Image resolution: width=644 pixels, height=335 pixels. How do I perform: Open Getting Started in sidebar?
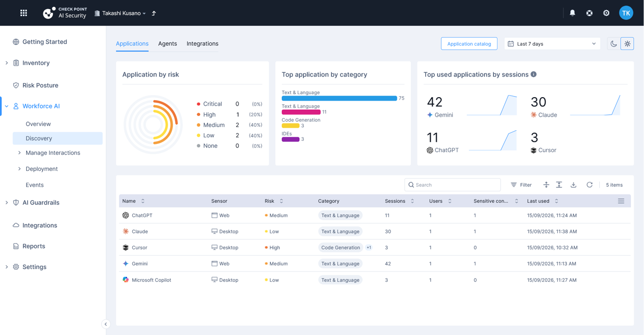pos(44,42)
